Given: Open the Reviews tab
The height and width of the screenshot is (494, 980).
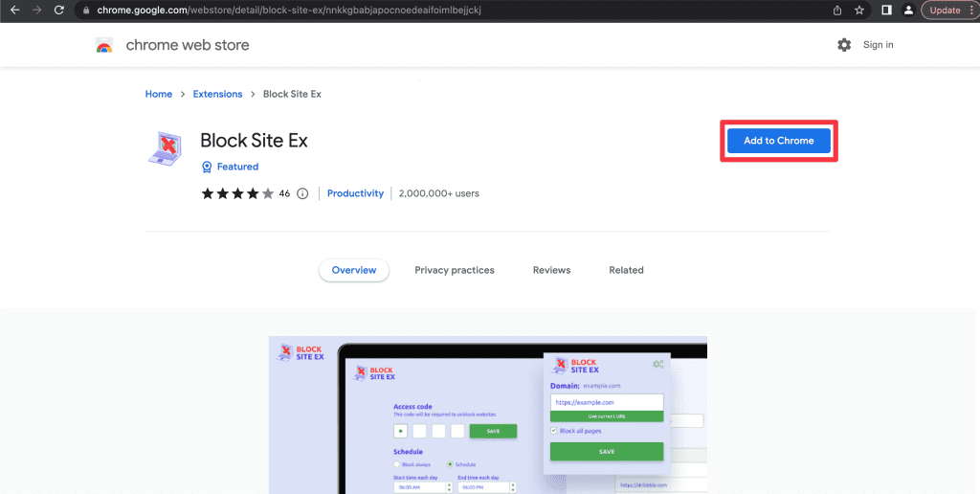Looking at the screenshot, I should click(552, 270).
